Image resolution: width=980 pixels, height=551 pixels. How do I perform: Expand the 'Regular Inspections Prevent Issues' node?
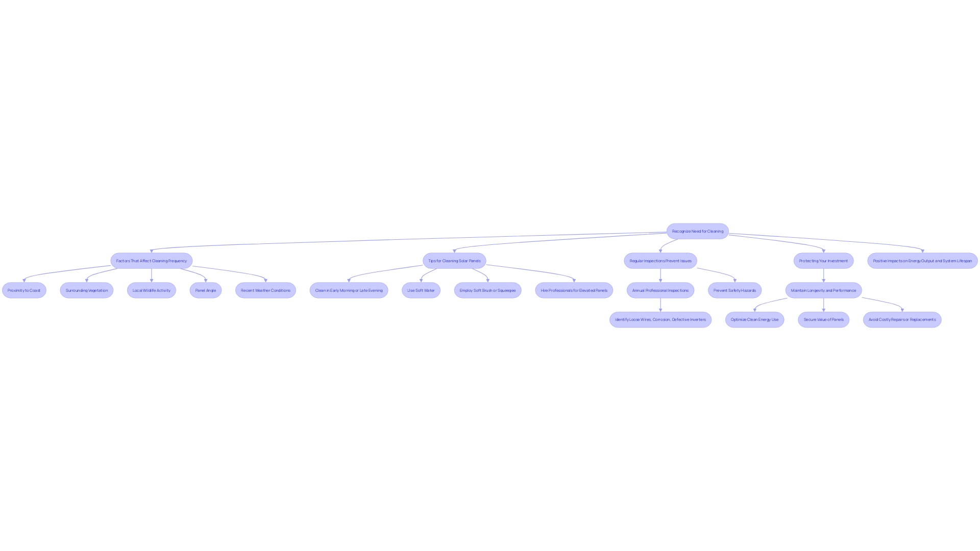[660, 260]
